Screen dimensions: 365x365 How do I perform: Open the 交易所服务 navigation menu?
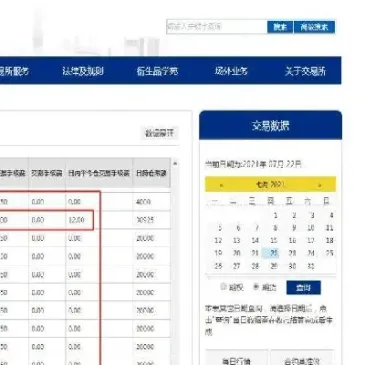pyautogui.click(x=13, y=71)
